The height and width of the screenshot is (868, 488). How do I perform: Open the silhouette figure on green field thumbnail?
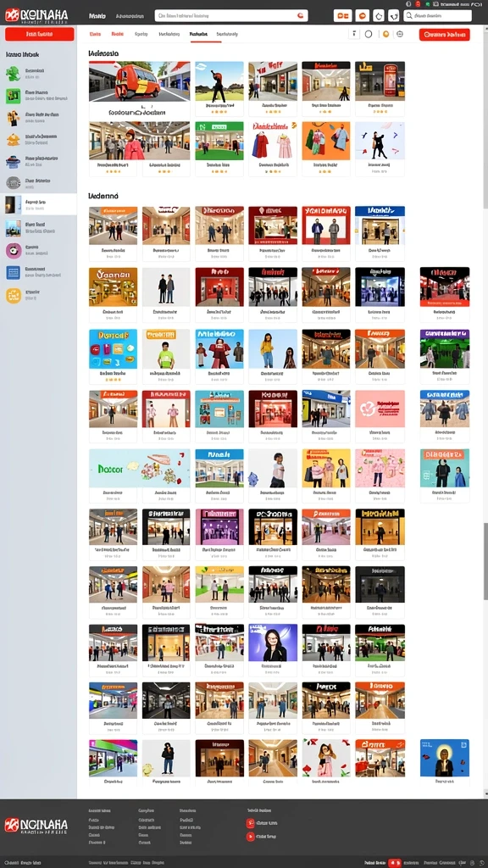219,81
